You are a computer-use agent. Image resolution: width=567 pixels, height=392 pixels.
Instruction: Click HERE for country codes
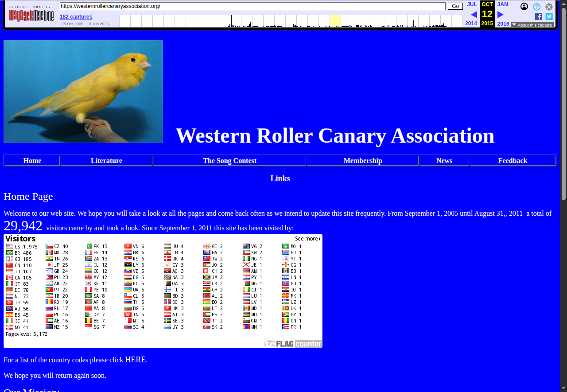[x=136, y=360]
